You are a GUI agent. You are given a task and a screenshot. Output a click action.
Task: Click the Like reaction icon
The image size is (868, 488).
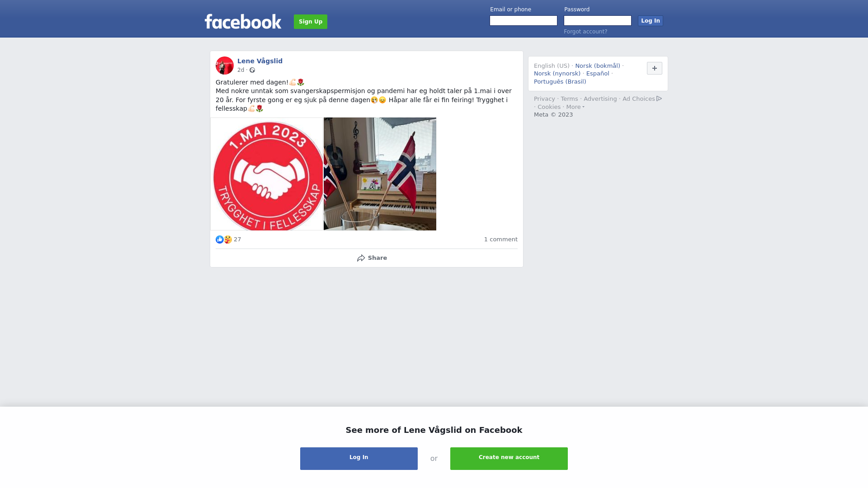tap(220, 239)
